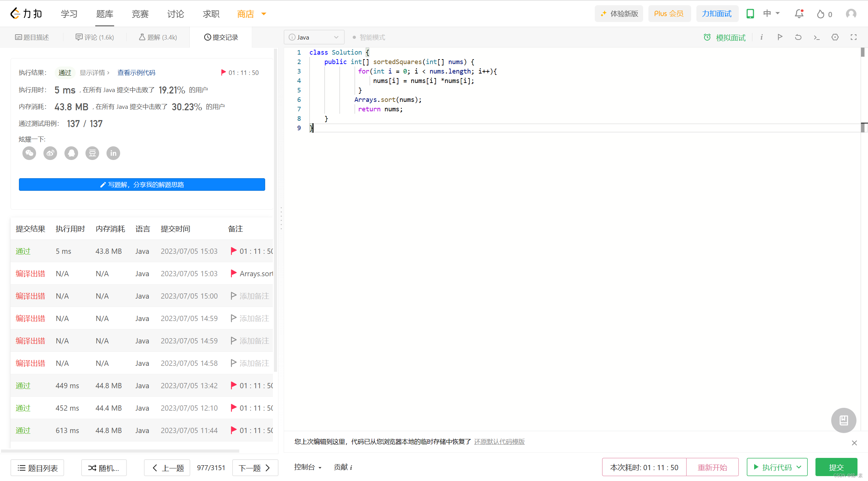Open editor settings gear

pos(835,37)
